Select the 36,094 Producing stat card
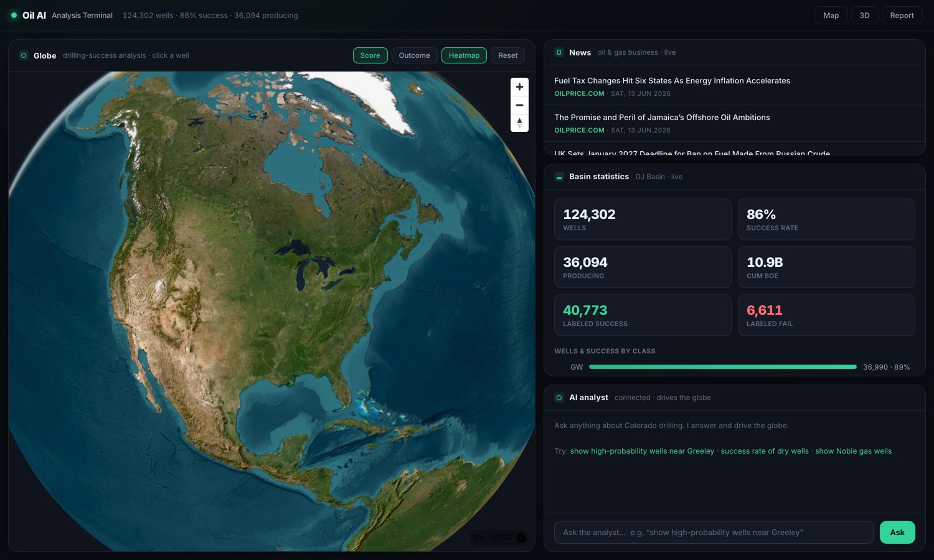 643,268
